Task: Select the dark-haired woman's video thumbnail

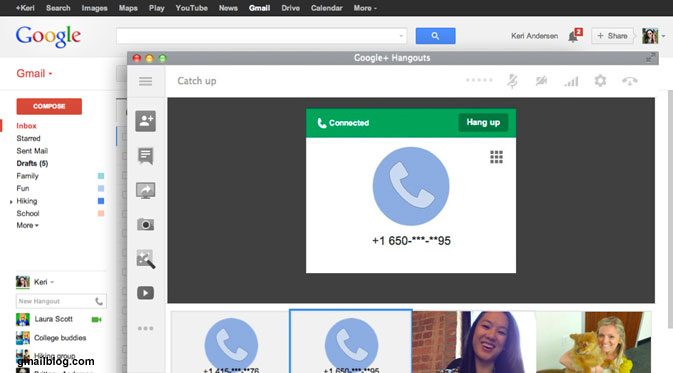Action: coord(474,342)
